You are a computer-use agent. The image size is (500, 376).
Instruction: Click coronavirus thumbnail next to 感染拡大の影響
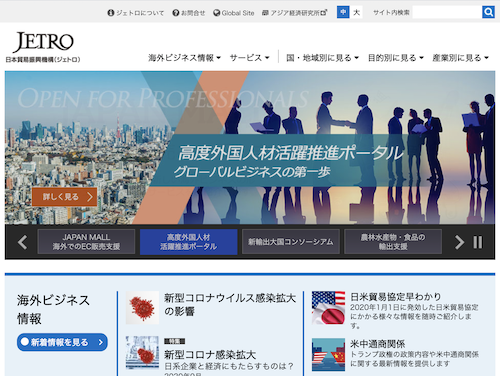[142, 308]
